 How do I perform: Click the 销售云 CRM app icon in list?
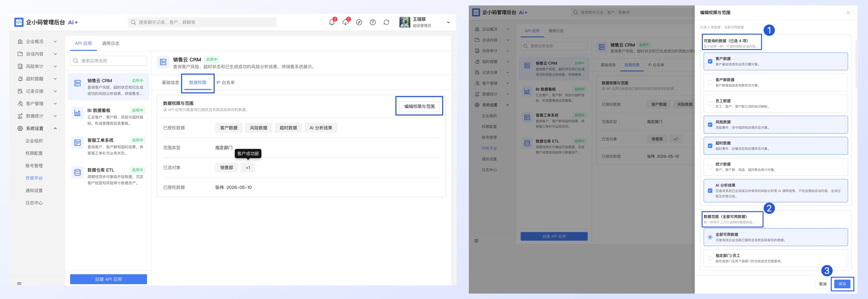[x=78, y=83]
